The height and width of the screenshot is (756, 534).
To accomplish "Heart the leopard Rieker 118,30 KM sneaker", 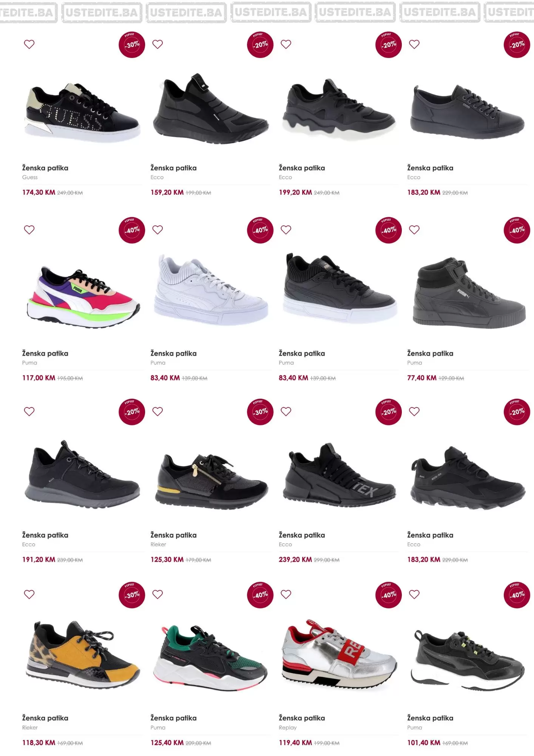I will pos(29,595).
